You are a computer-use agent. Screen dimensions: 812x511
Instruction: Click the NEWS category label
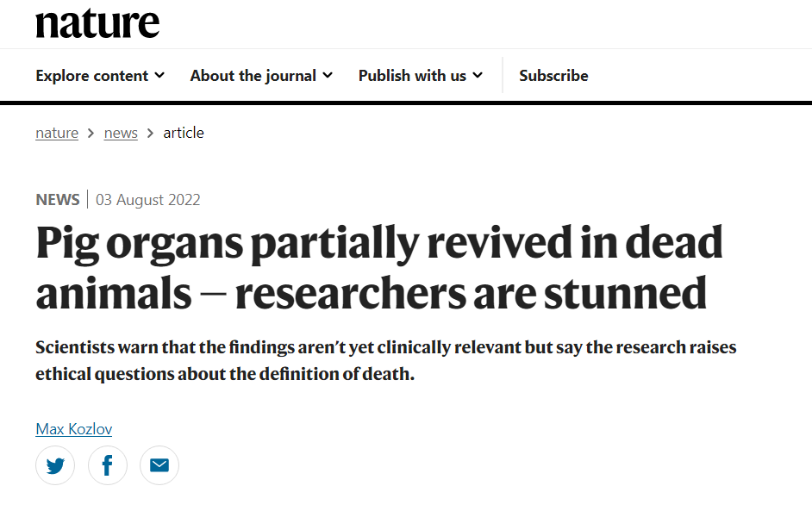pos(58,200)
